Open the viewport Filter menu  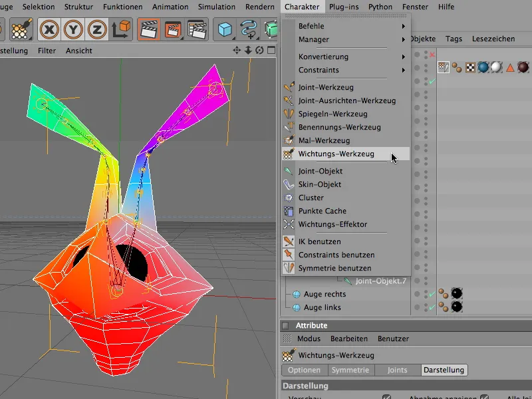[47, 51]
